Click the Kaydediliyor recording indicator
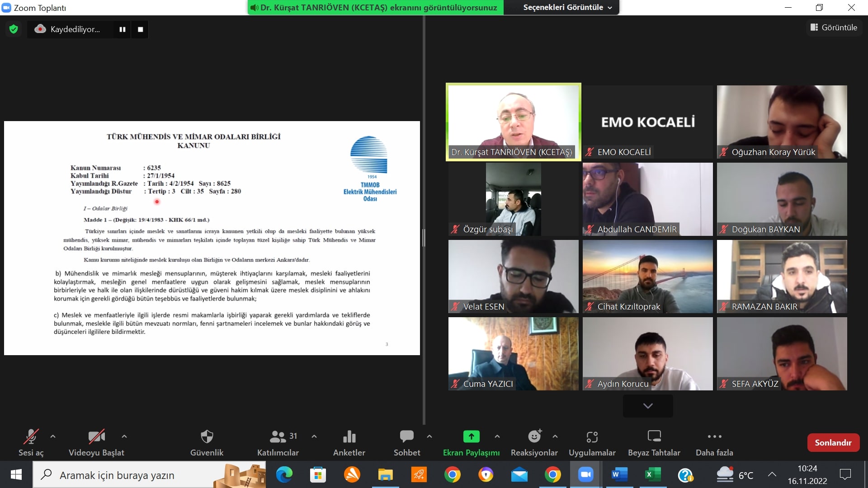 (68, 29)
